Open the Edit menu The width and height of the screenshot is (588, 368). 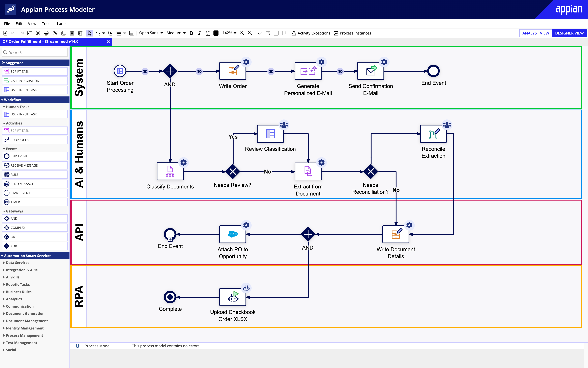[19, 24]
